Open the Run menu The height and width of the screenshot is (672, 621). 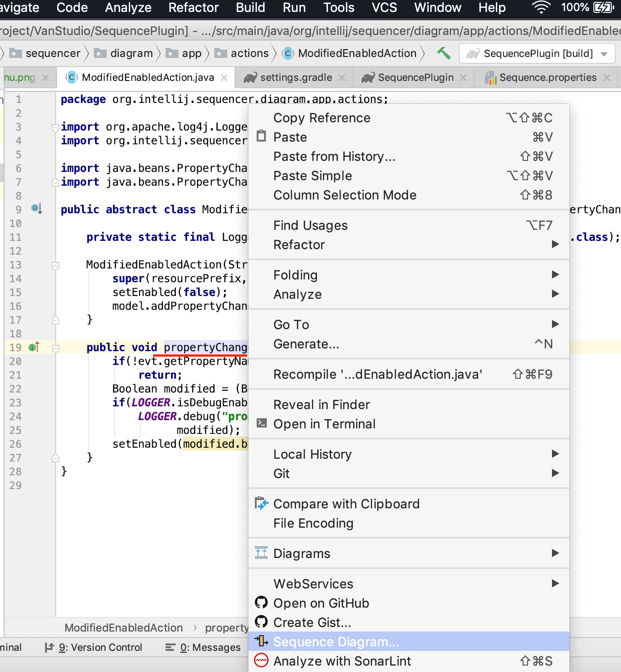pos(294,7)
